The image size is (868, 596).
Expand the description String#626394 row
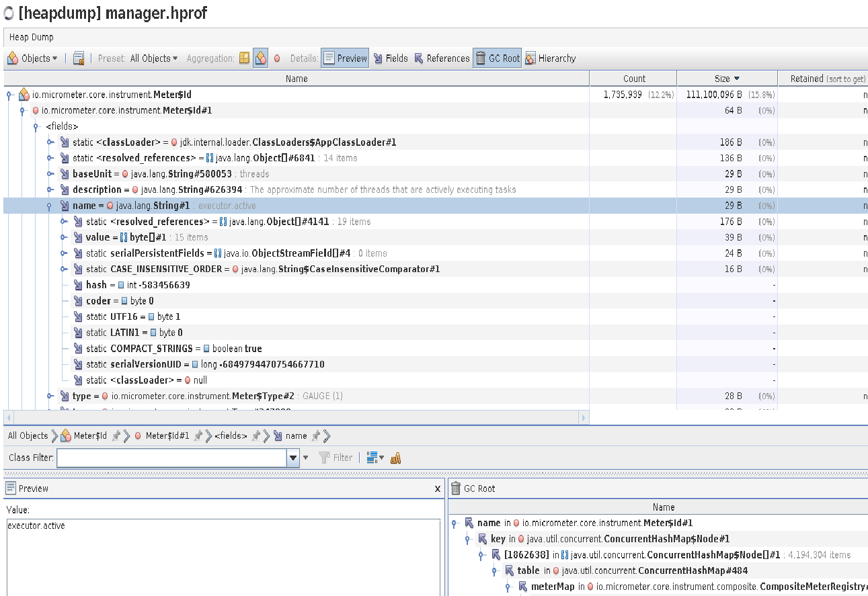(50, 190)
